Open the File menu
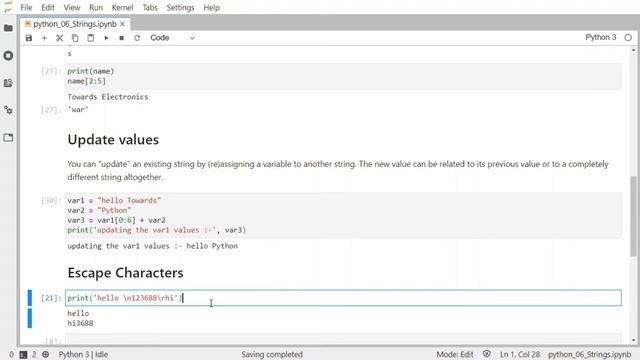Viewport: 640px width, 360px height. [26, 7]
